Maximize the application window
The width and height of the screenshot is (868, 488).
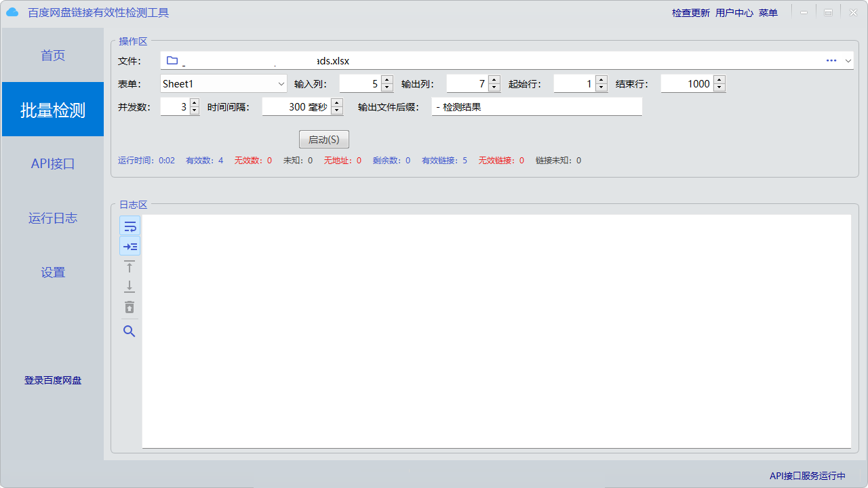[828, 12]
